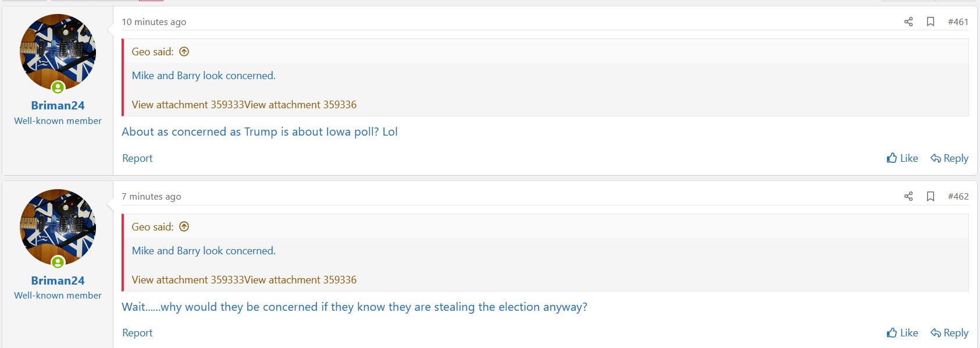Report post #462

click(x=137, y=332)
